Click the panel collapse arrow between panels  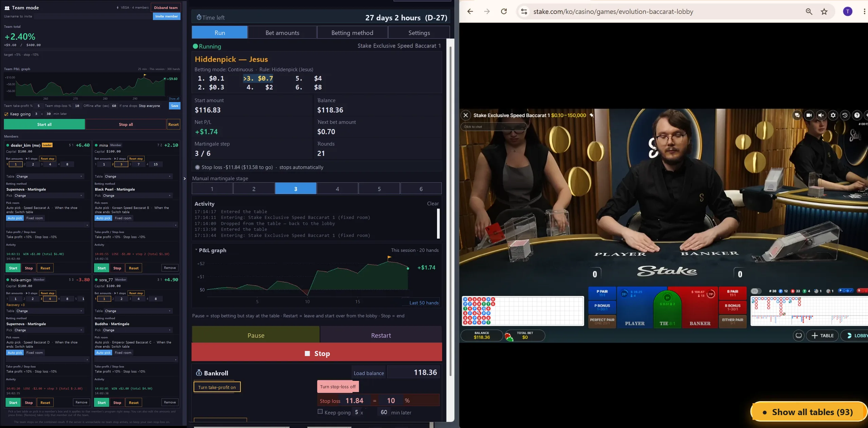pos(184,179)
